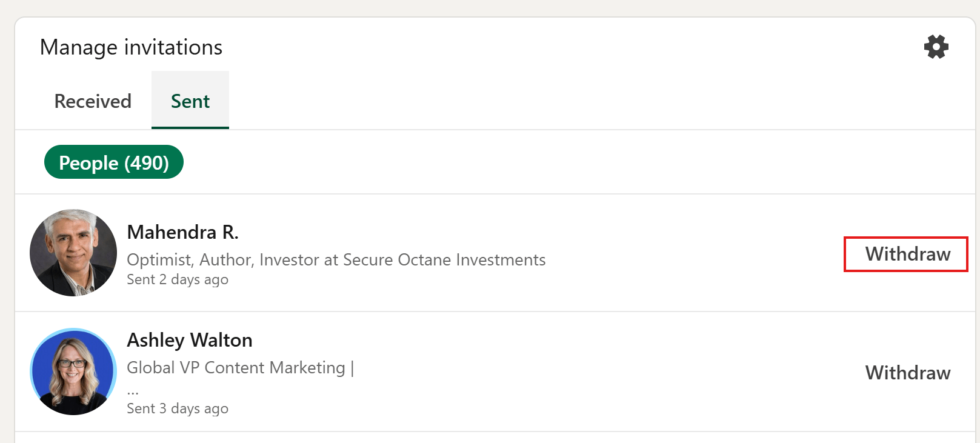Click "Secure Octane Investments" company text
The width and height of the screenshot is (980, 443).
tap(444, 260)
